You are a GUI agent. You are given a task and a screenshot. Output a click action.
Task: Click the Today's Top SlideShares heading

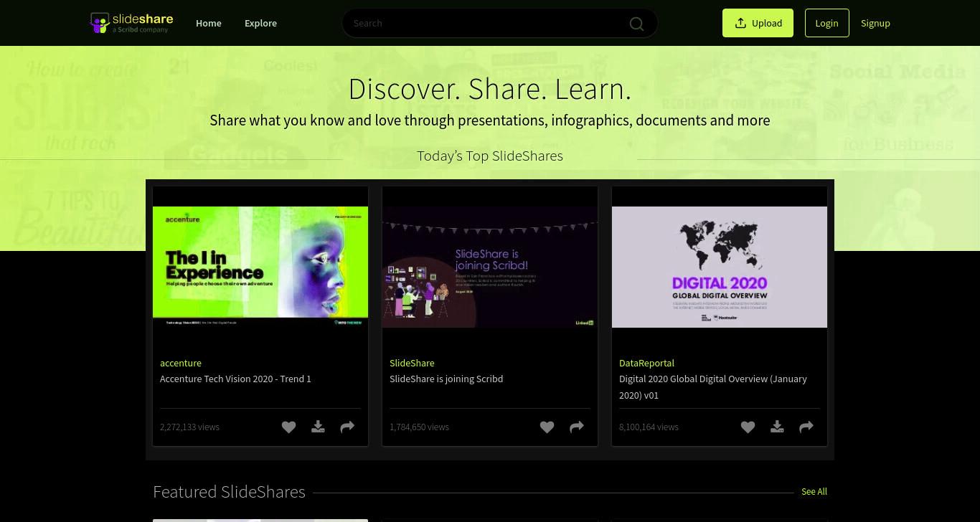[490, 156]
